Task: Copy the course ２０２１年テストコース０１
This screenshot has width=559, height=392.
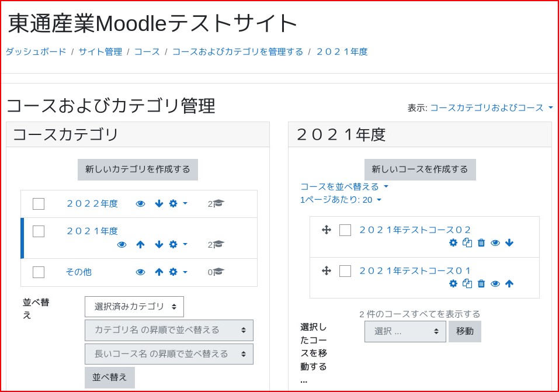Action: point(467,283)
